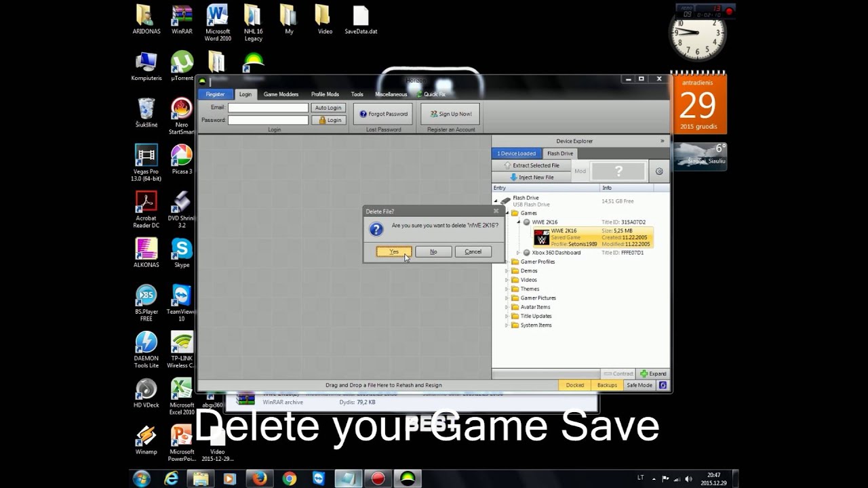Choose No in the Delete File dialog
868x488 pixels.
click(433, 251)
